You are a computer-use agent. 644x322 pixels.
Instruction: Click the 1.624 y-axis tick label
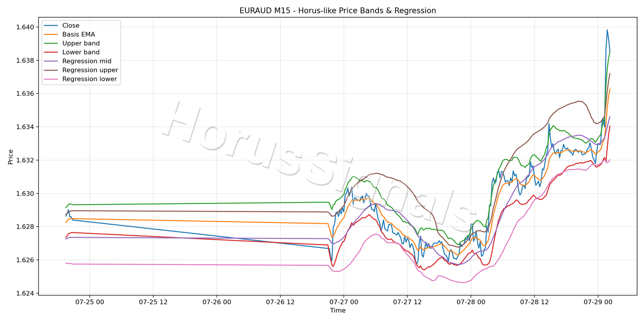25,293
